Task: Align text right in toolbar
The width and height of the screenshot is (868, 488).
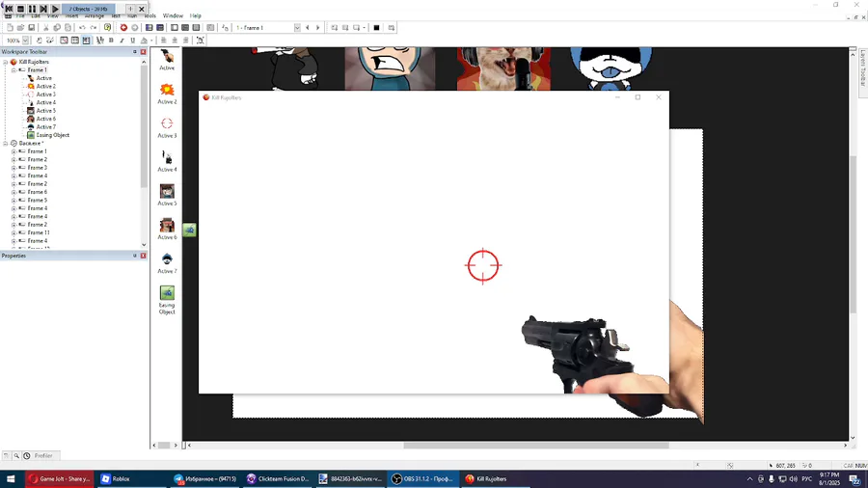Action: [x=185, y=41]
